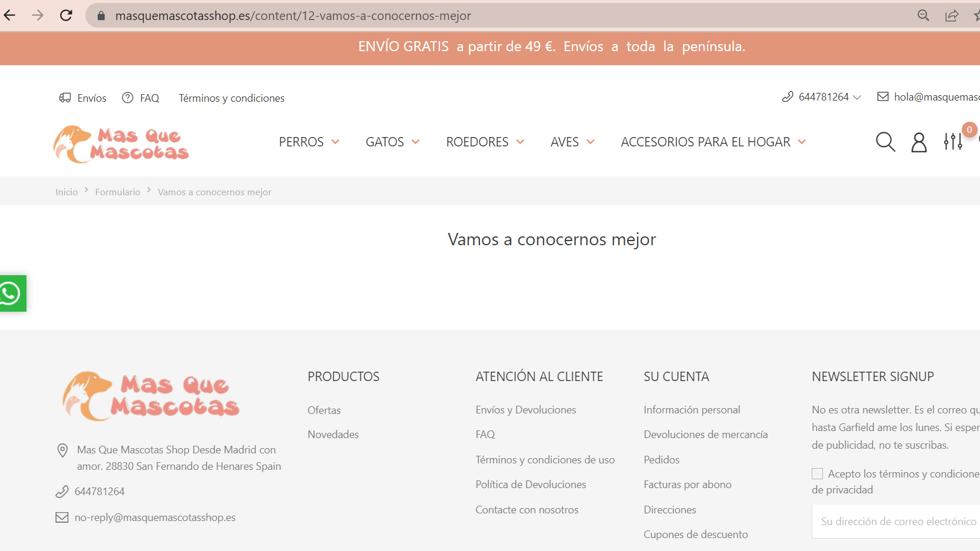
Task: Open the GATOS category
Action: (x=385, y=142)
